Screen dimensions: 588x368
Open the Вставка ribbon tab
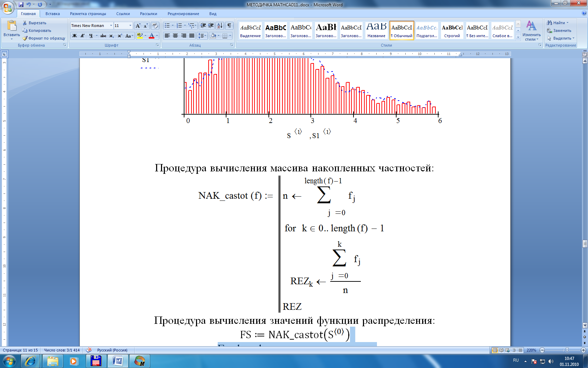tap(52, 14)
